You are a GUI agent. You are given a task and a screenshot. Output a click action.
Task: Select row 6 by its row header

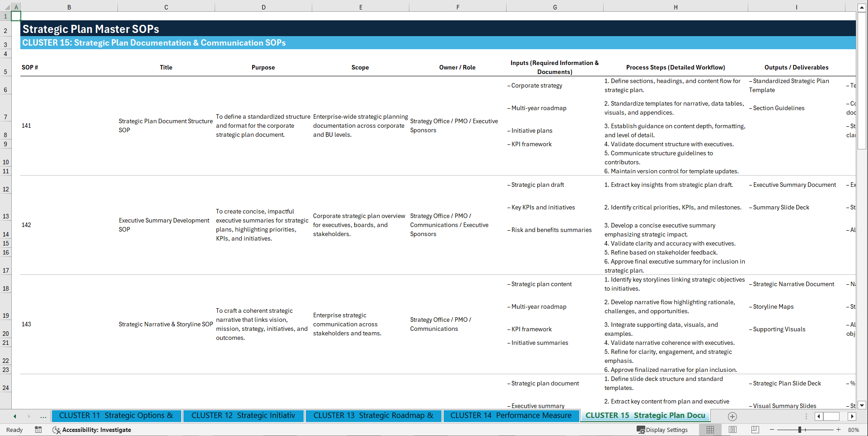[5, 90]
